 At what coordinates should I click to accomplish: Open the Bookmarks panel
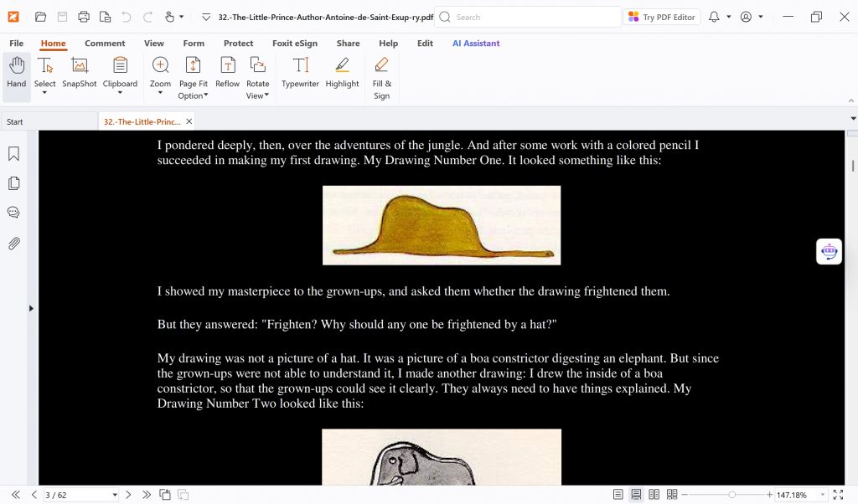[13, 153]
